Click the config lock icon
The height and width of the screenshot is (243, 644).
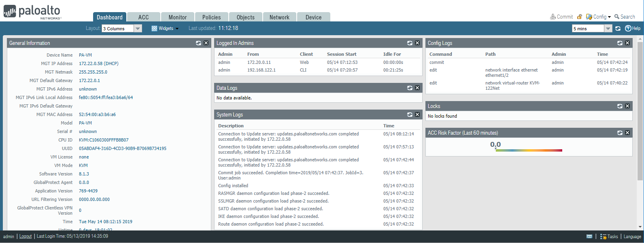(580, 17)
